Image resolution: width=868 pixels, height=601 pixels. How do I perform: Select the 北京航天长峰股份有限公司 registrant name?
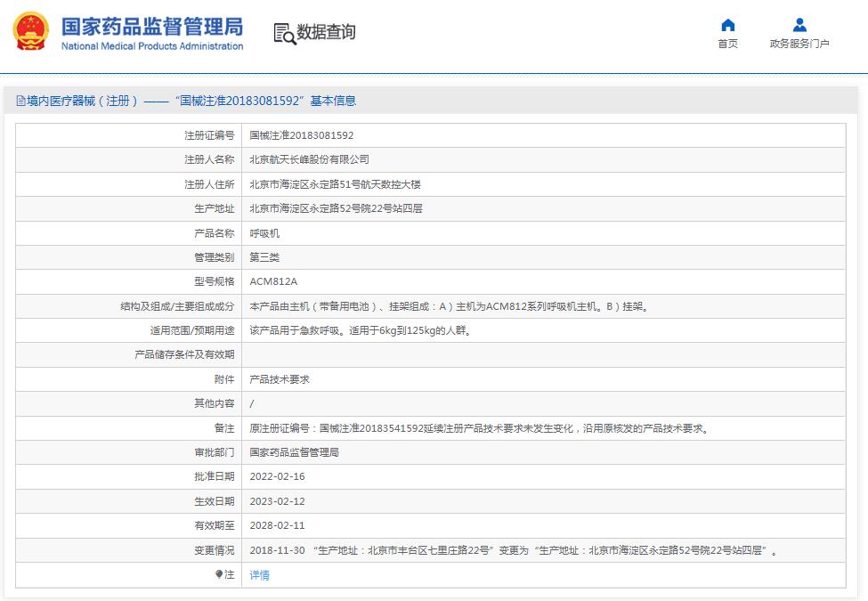tap(312, 159)
